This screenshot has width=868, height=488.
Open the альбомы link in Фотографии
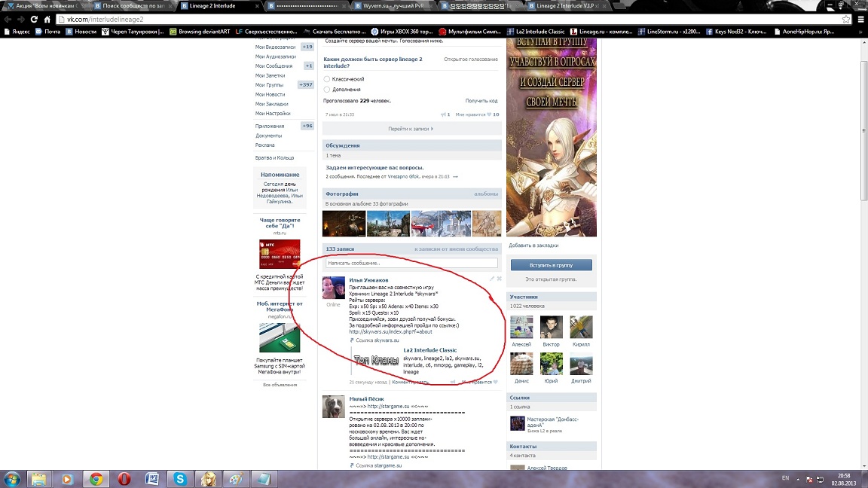click(486, 194)
